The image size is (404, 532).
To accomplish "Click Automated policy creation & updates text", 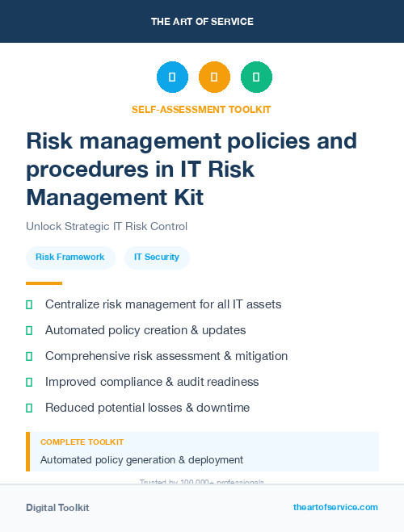I will pos(145,330).
